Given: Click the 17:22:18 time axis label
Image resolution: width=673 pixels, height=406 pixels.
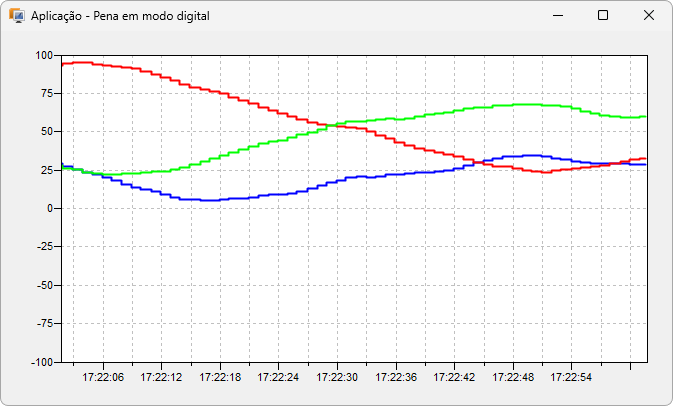Looking at the screenshot, I should [220, 378].
